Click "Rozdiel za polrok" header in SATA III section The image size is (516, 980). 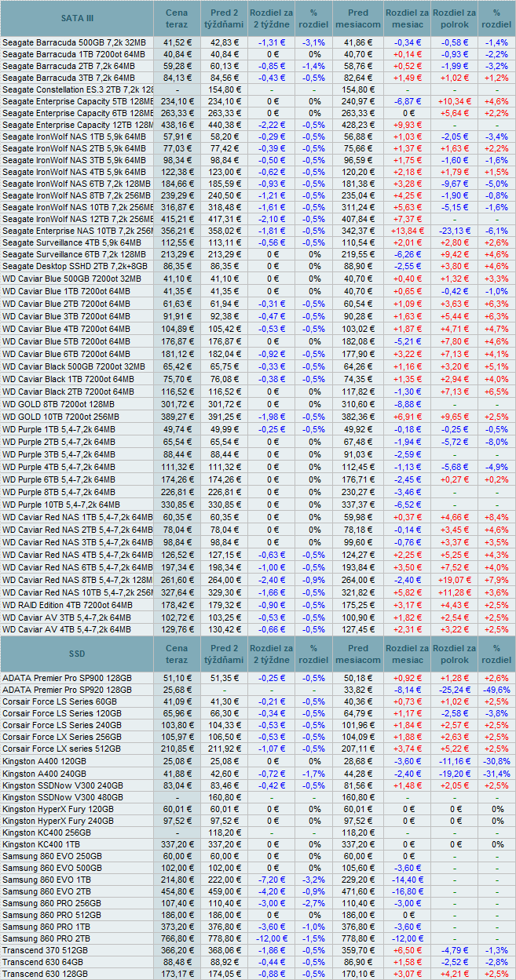(x=455, y=17)
